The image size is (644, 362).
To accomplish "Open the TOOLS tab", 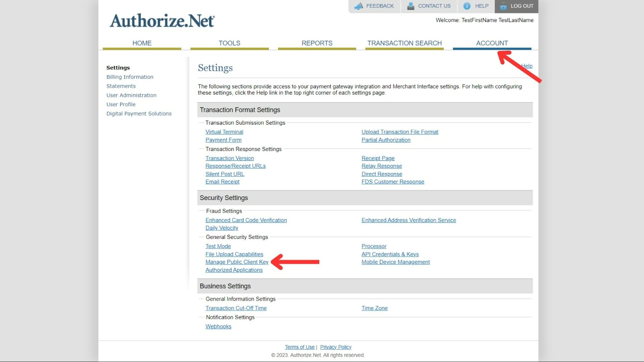I will coord(229,43).
